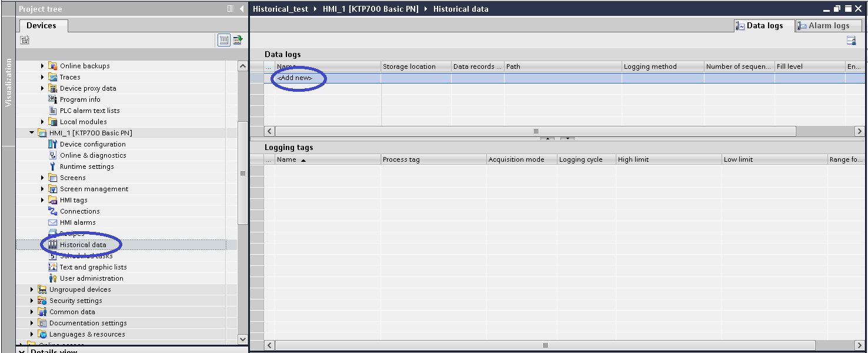The image size is (868, 353).
Task: Click <Add new> in Data logs table
Action: (x=295, y=78)
